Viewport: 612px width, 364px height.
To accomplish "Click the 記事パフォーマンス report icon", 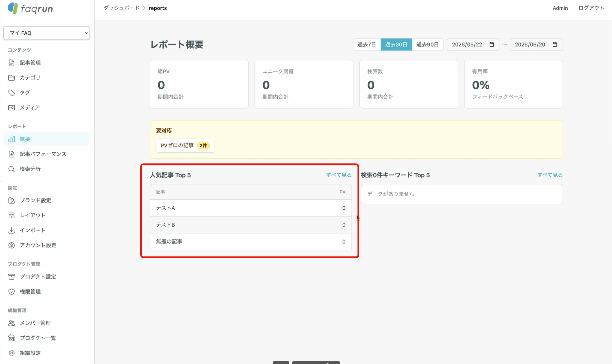I will [x=12, y=154].
